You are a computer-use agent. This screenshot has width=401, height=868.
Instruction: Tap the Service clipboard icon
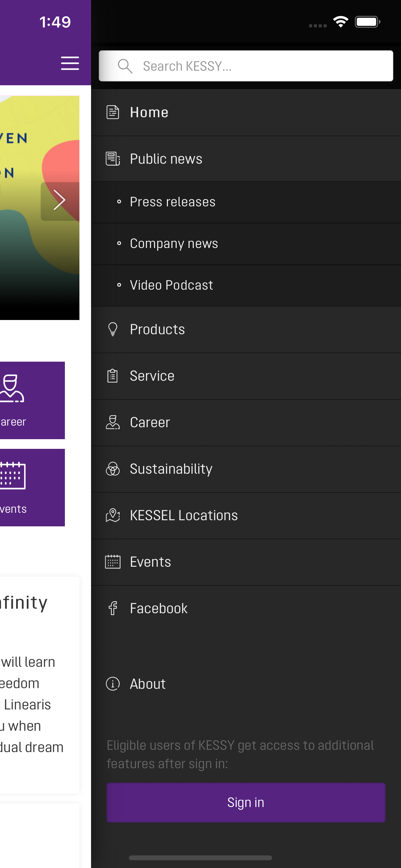[x=112, y=376]
